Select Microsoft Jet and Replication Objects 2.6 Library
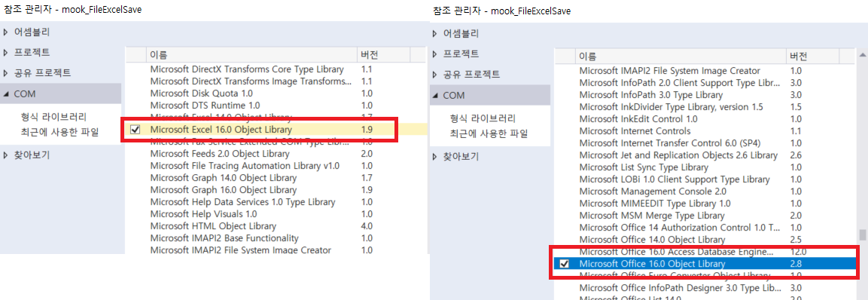Screen dimensions: 868x300 678,155
